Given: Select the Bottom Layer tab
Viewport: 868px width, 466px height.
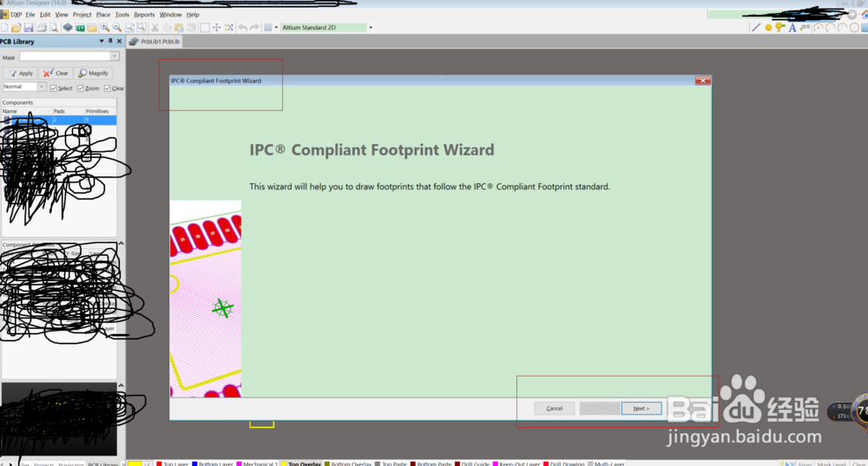Looking at the screenshot, I should click(x=212, y=463).
